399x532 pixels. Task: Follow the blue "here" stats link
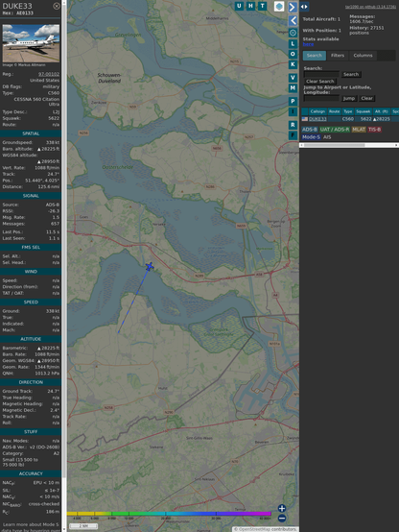point(308,44)
